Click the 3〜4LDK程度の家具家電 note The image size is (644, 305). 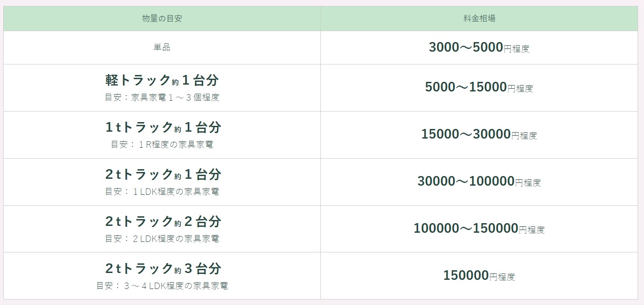162,286
